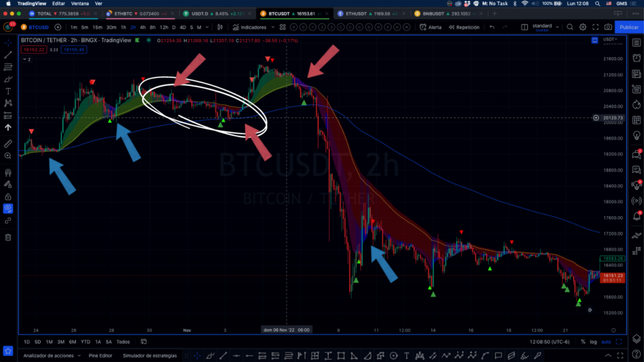The height and width of the screenshot is (362, 644).
Task: Open the time interval dropdown chevron
Action: click(x=207, y=27)
